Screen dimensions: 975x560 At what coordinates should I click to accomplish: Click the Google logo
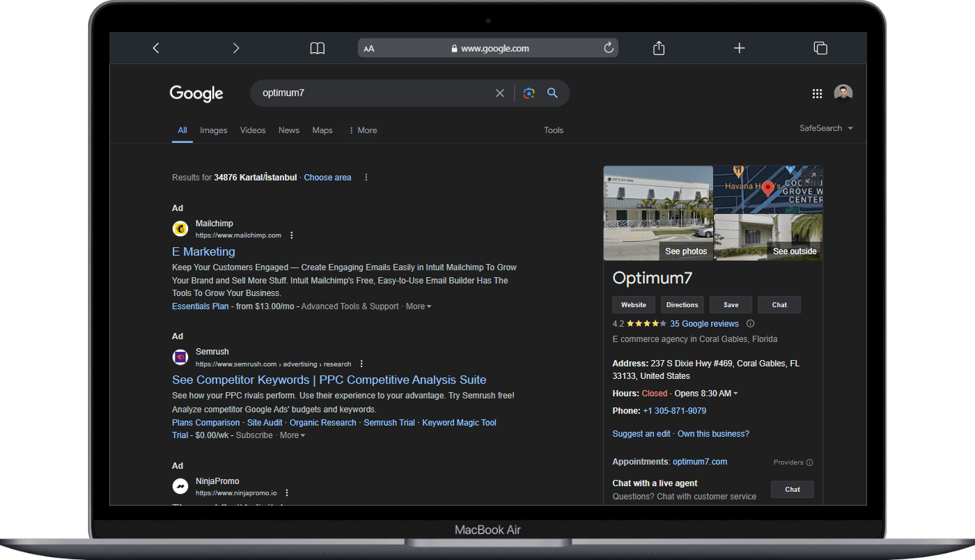196,93
